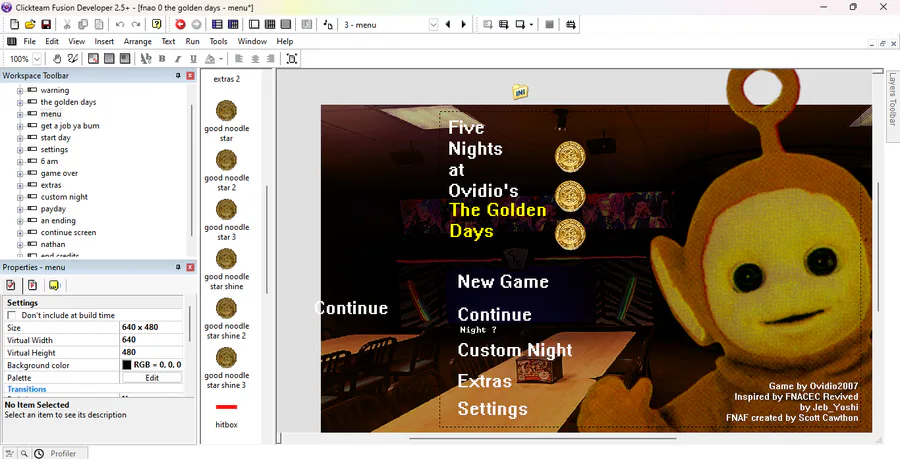The height and width of the screenshot is (459, 900).
Task: Open the 100% zoom dropdown
Action: click(37, 59)
